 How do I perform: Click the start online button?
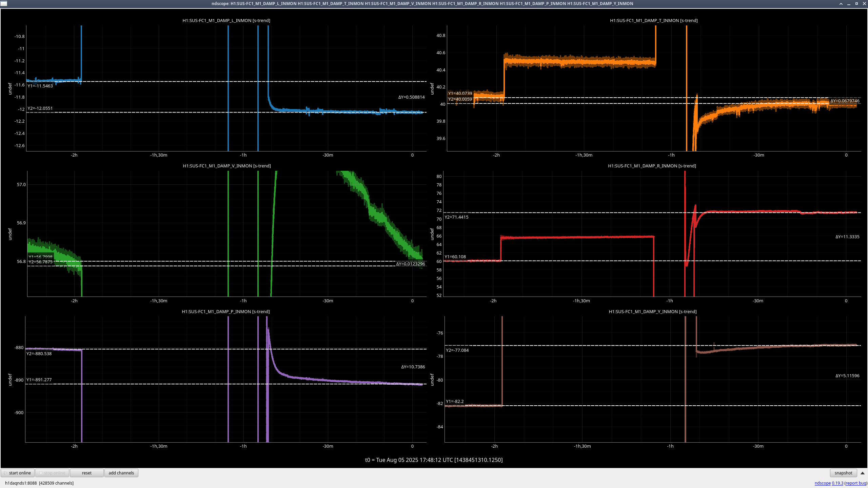[18, 473]
